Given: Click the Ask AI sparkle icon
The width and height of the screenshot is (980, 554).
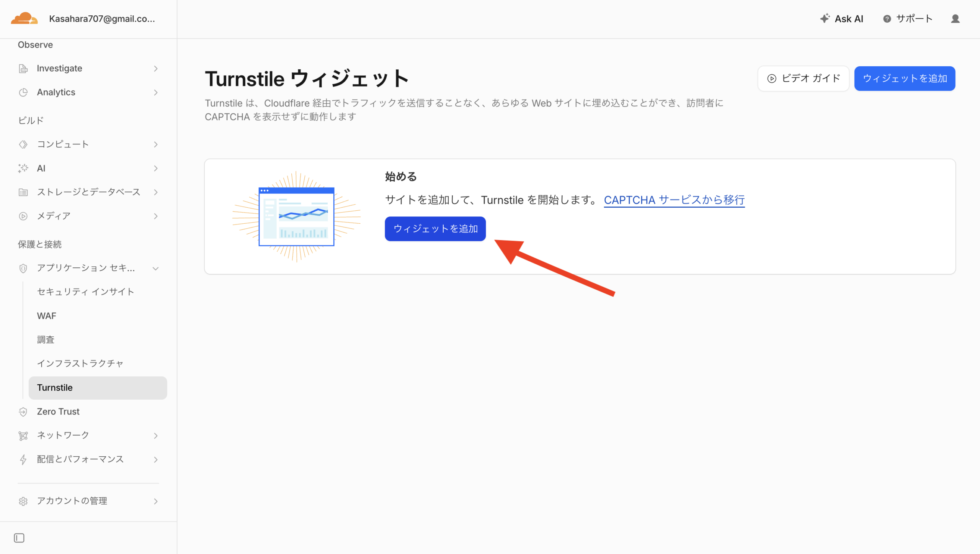Looking at the screenshot, I should (825, 18).
